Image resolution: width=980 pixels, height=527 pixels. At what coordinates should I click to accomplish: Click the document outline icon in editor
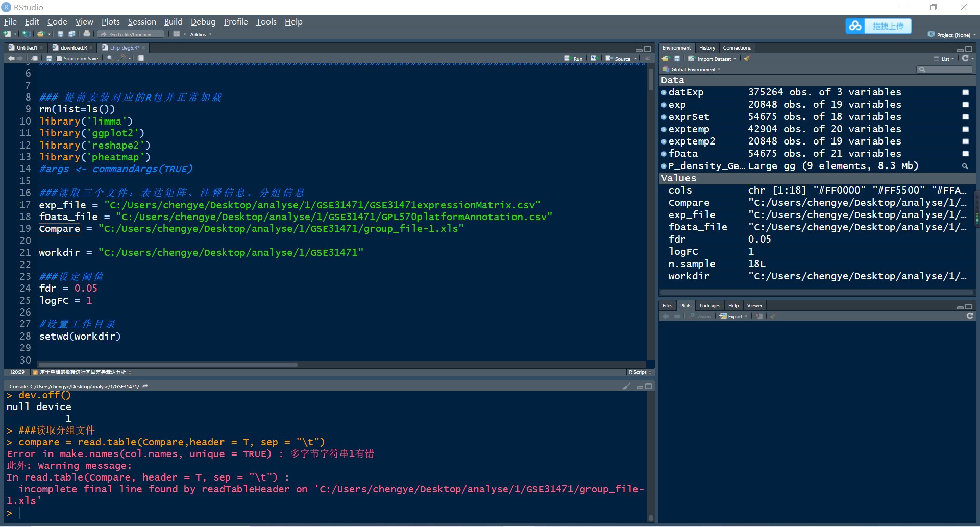pyautogui.click(x=647, y=58)
